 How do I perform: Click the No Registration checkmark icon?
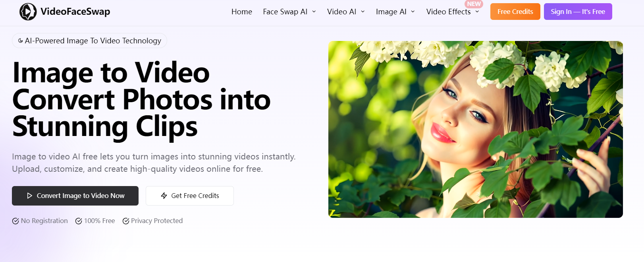(x=15, y=221)
